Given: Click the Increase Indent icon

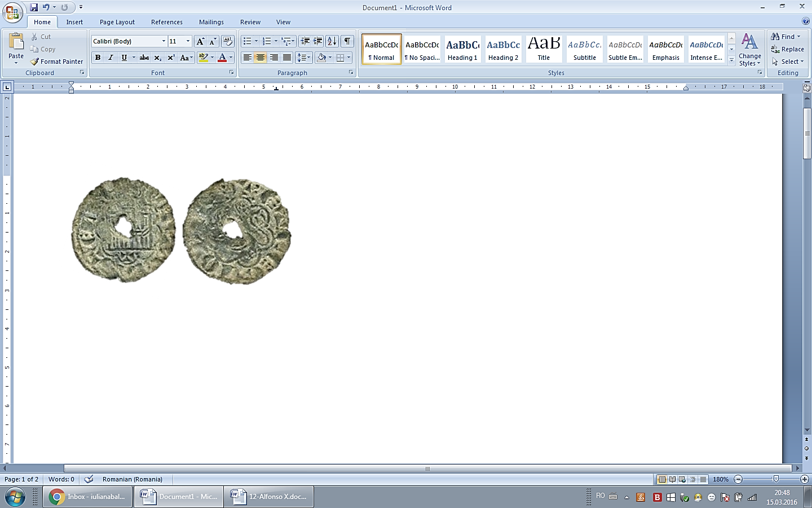Looking at the screenshot, I should tap(318, 41).
